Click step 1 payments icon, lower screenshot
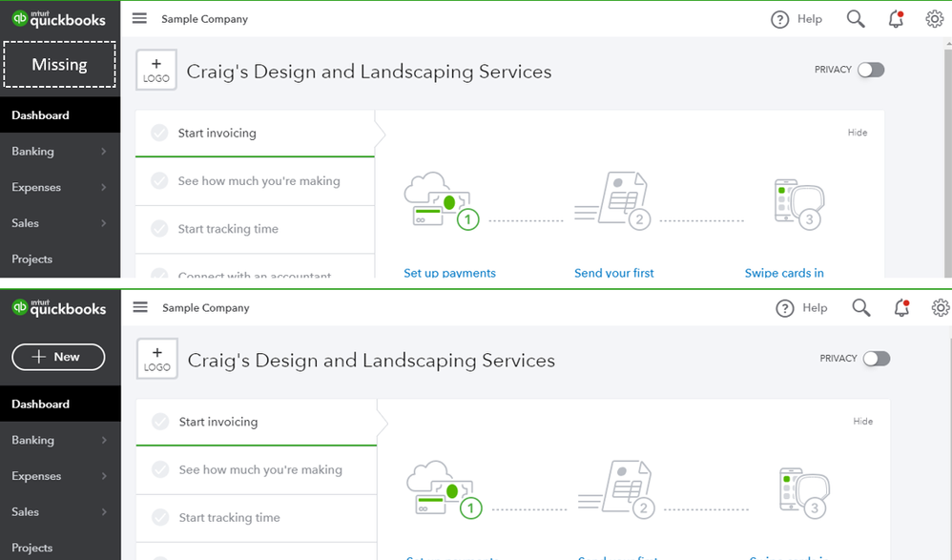Image resolution: width=952 pixels, height=560 pixels. point(445,489)
